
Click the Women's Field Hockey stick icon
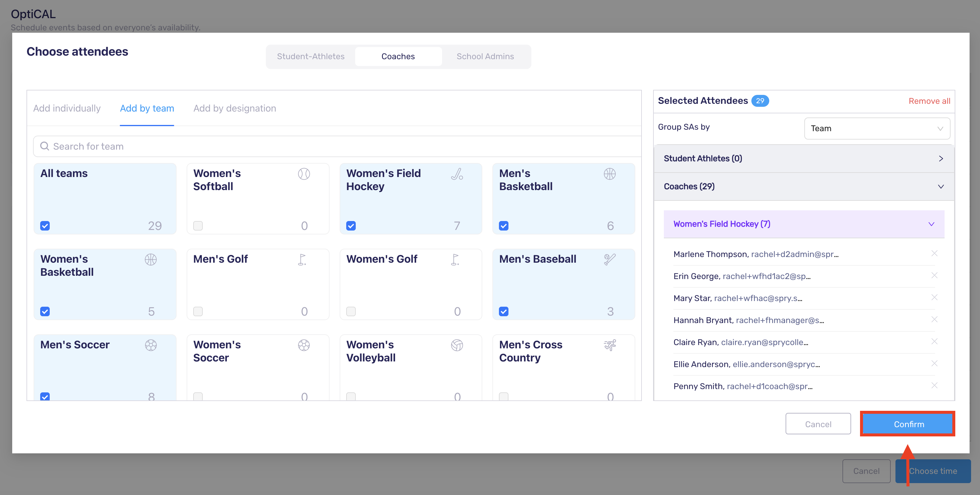(x=457, y=174)
